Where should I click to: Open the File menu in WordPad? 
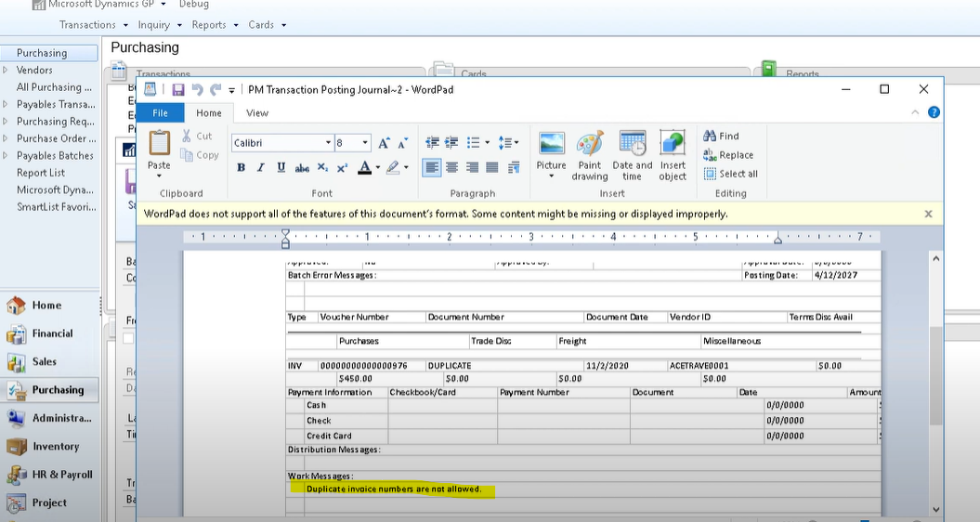tap(161, 113)
